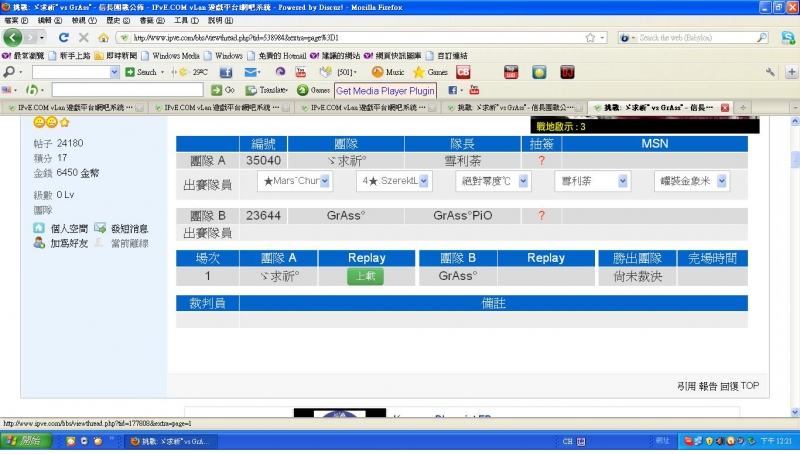Open a new tab with plus button
Image resolution: width=800 pixels, height=454 pixels.
[743, 108]
